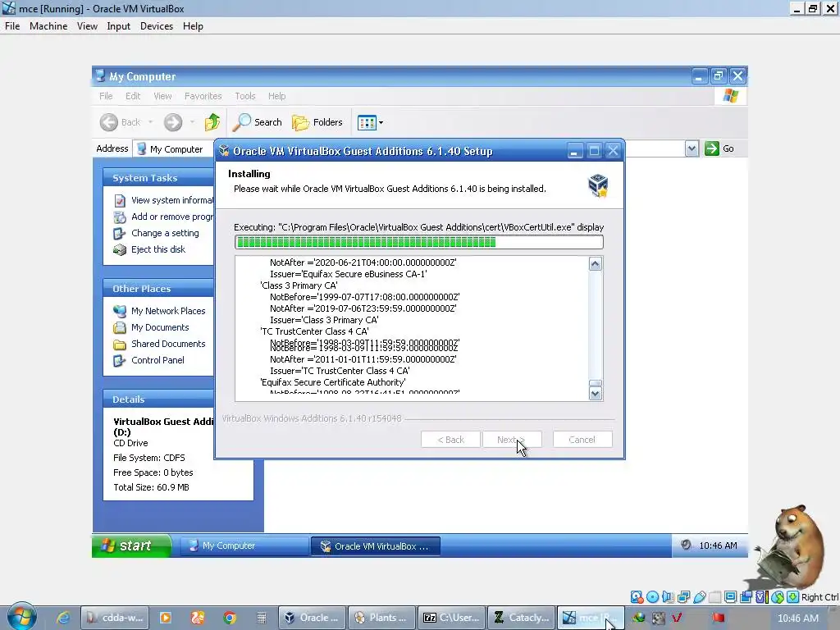Screen dimensions: 840x630
Task: Open My Network Places
Action: [168, 311]
